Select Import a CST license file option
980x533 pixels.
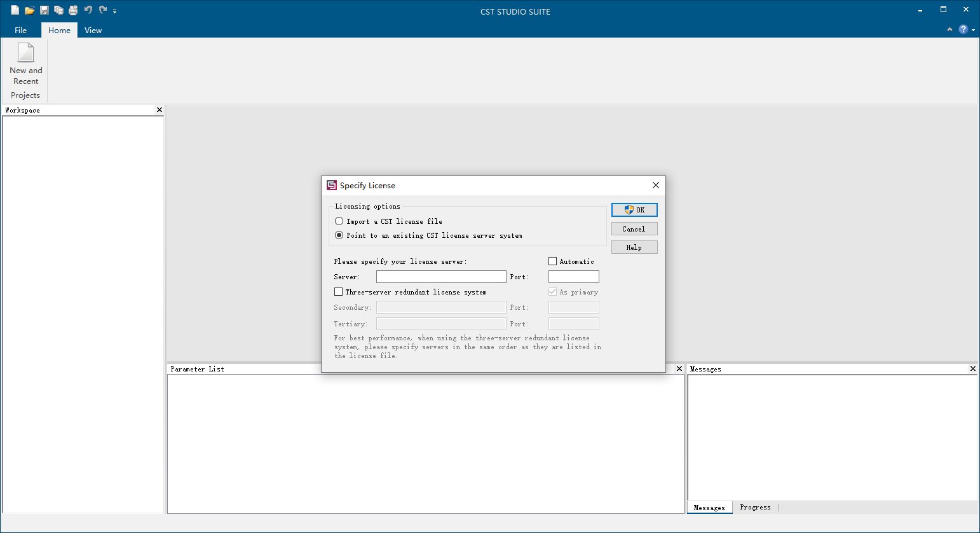point(388,221)
